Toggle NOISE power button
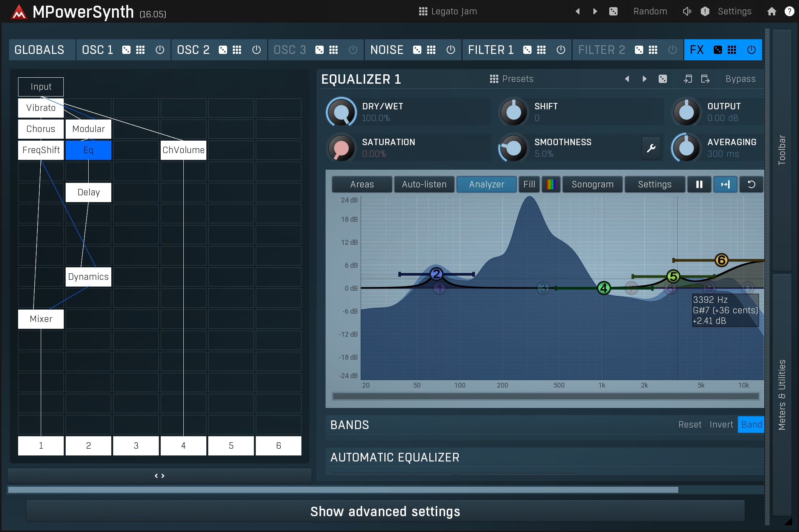The width and height of the screenshot is (799, 532). pos(451,50)
